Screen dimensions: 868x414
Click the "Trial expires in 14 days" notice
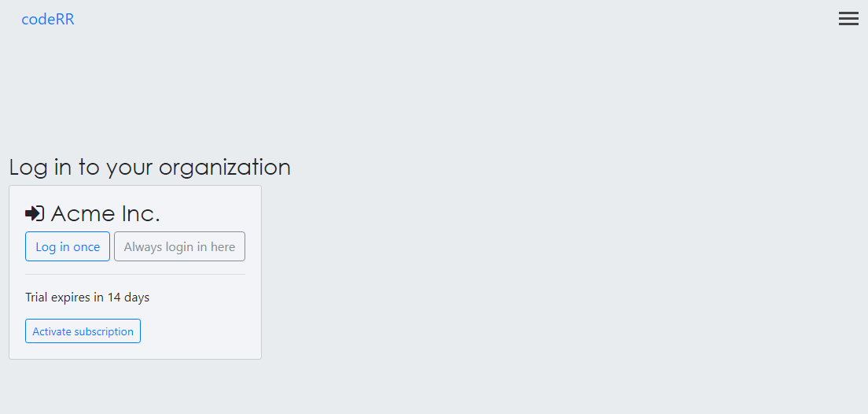click(x=87, y=298)
